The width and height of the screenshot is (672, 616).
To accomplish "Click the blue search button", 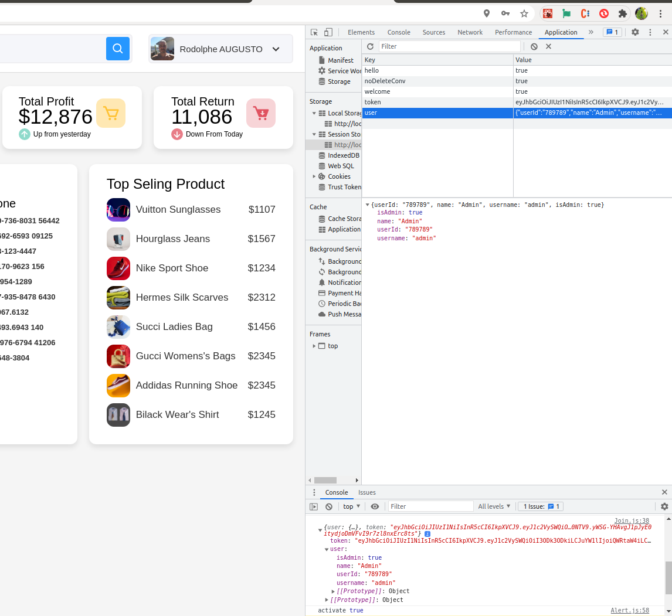I will pyautogui.click(x=117, y=48).
